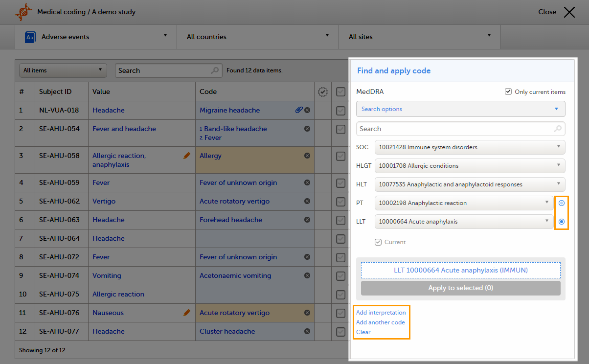Screen dimensions: 589x364
Task: Click the magnifier in the table search
Action: click(x=215, y=70)
